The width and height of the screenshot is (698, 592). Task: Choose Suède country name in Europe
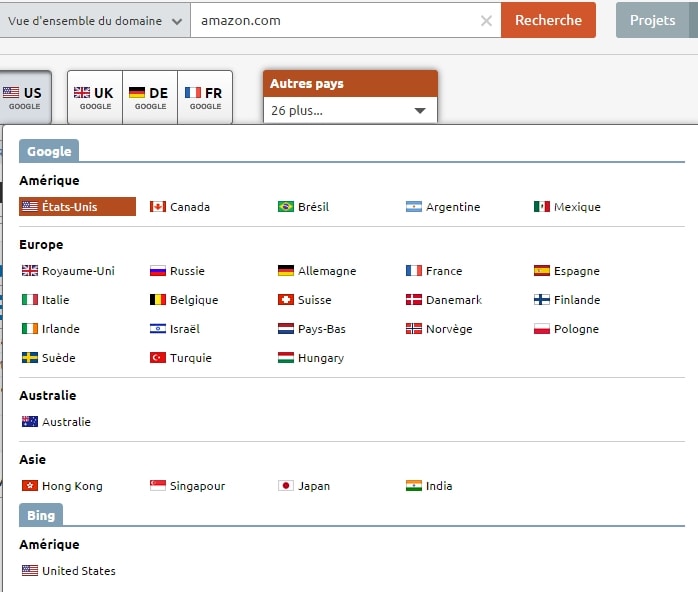pyautogui.click(x=58, y=357)
